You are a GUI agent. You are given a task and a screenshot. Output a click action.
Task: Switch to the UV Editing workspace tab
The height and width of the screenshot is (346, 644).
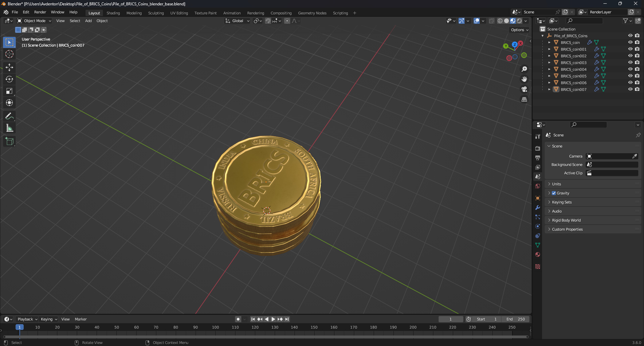click(x=179, y=13)
